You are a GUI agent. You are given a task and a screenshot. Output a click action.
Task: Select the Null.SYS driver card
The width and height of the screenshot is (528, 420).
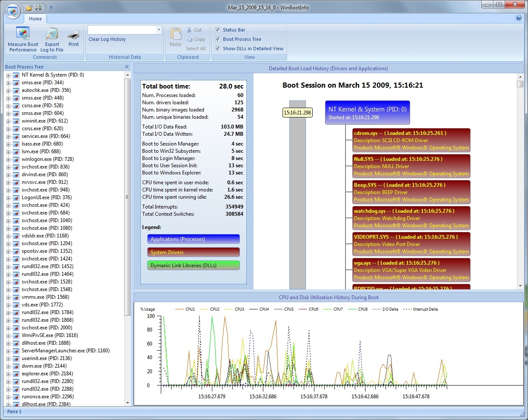pyautogui.click(x=411, y=166)
